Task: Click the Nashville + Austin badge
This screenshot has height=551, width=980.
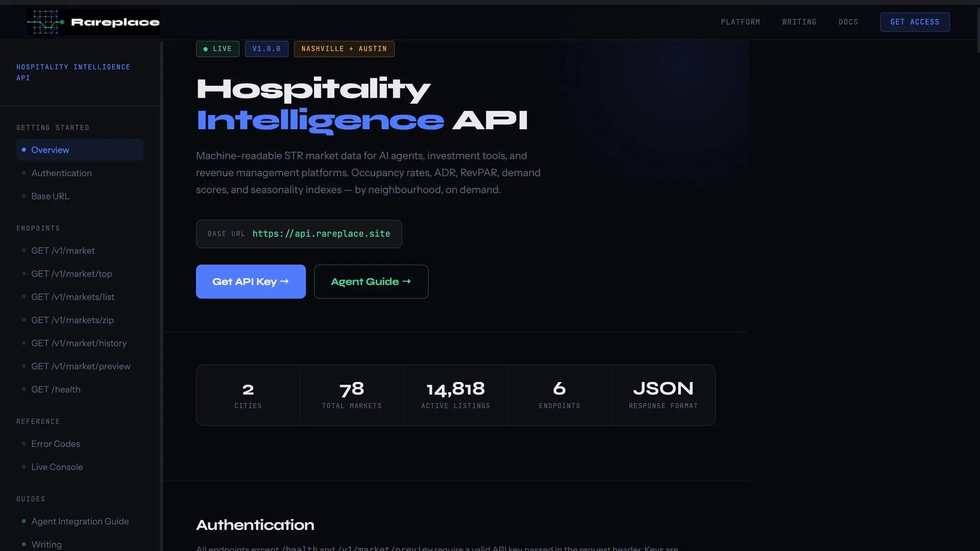Action: click(344, 49)
